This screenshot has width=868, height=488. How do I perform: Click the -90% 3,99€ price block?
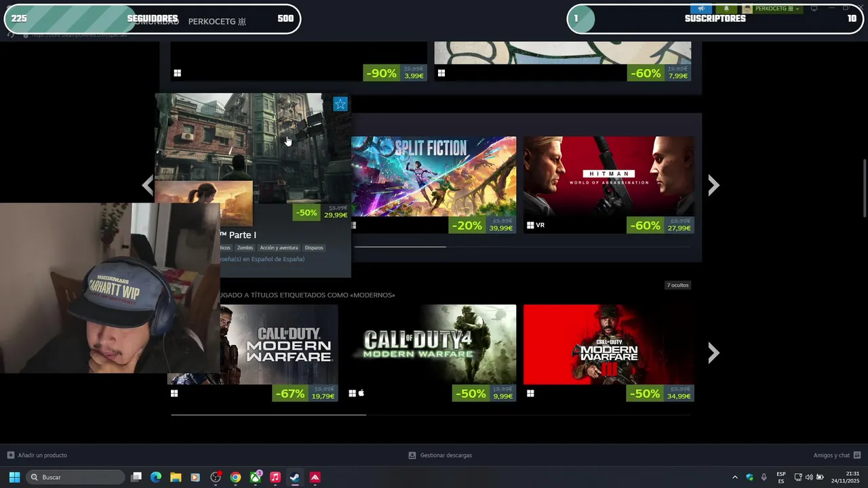(395, 73)
